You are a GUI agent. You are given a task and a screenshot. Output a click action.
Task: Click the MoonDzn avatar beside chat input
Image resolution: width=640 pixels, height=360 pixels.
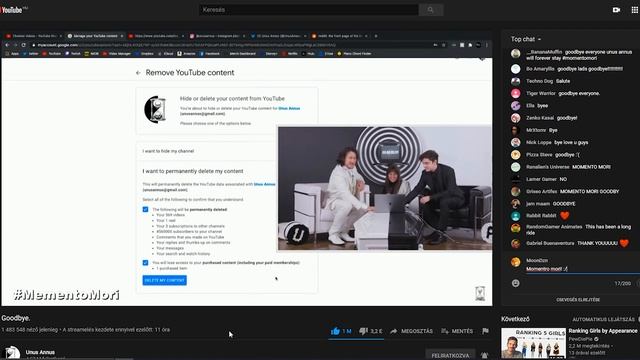(516, 262)
